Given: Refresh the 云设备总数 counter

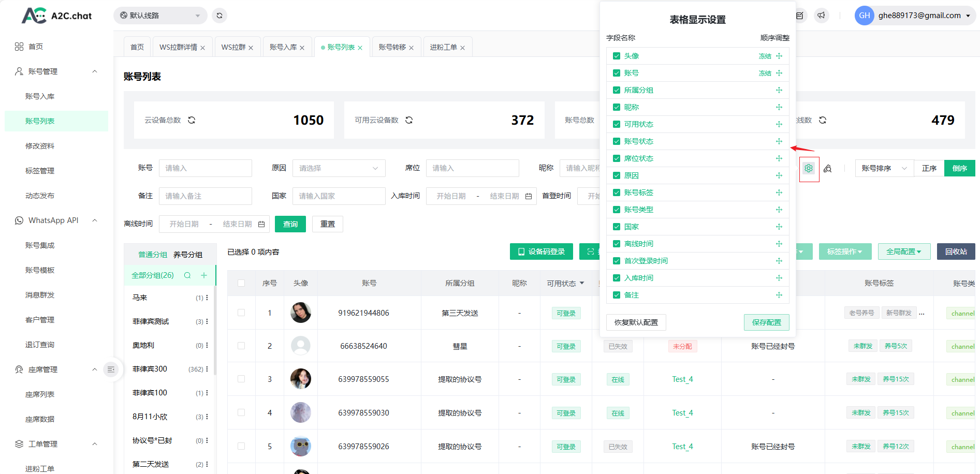Looking at the screenshot, I should coord(192,120).
